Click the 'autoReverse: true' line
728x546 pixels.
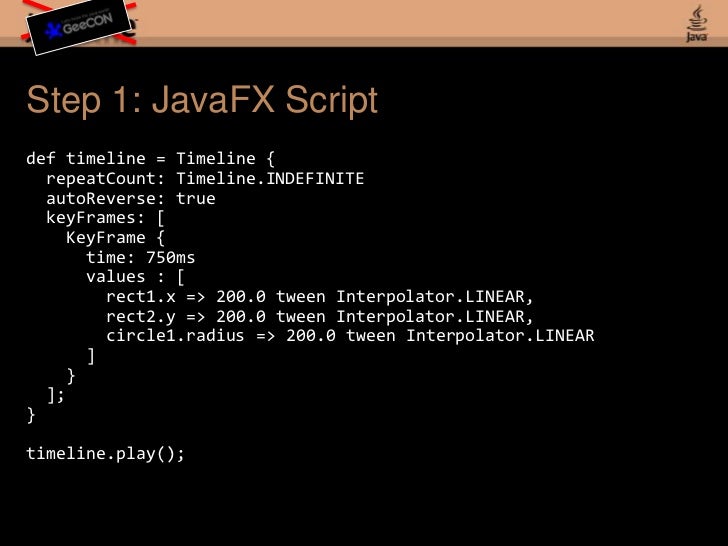click(131, 199)
